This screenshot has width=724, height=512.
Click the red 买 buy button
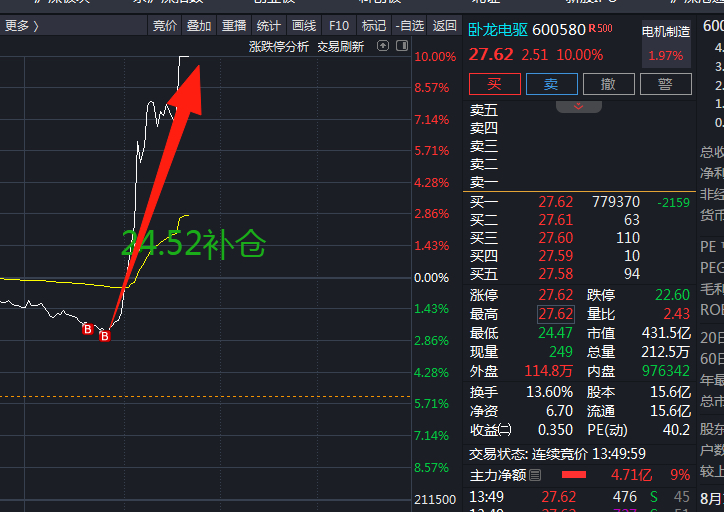(495, 84)
